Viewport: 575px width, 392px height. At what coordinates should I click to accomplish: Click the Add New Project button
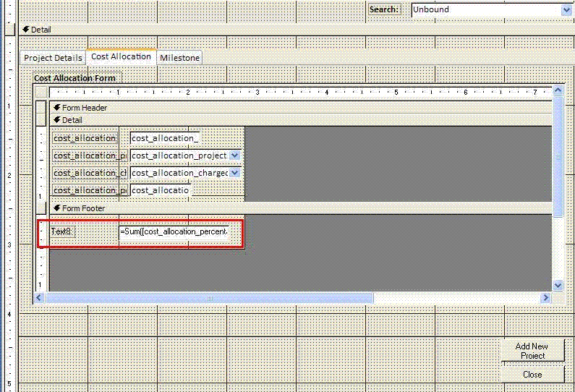(532, 351)
